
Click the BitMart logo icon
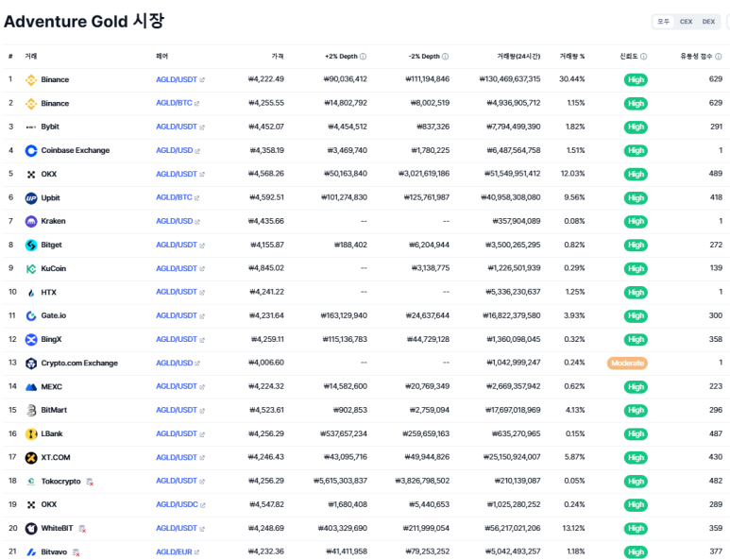(31, 411)
